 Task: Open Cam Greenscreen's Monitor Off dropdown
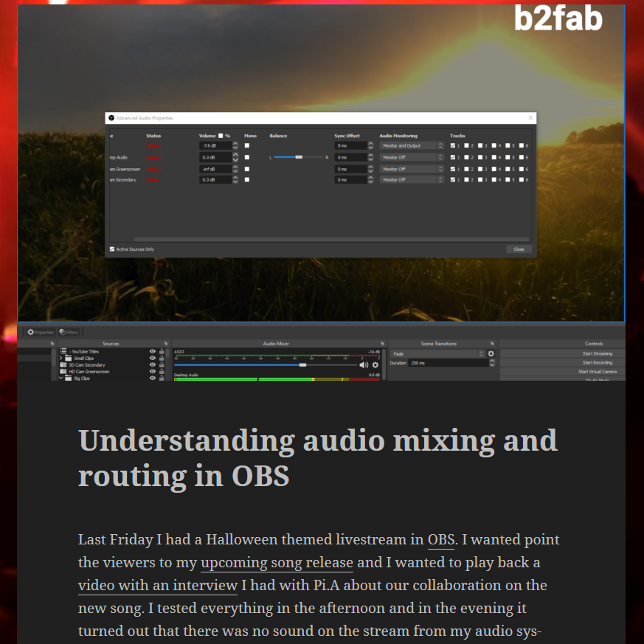tap(412, 169)
